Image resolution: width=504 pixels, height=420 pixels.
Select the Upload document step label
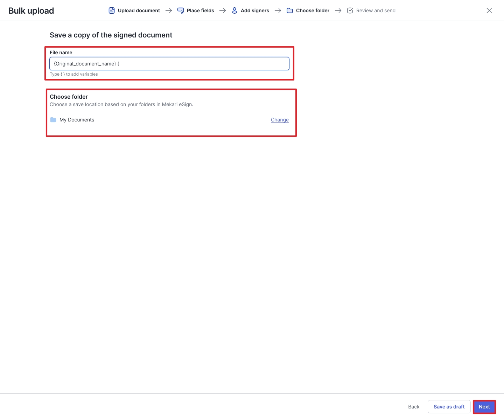(139, 10)
